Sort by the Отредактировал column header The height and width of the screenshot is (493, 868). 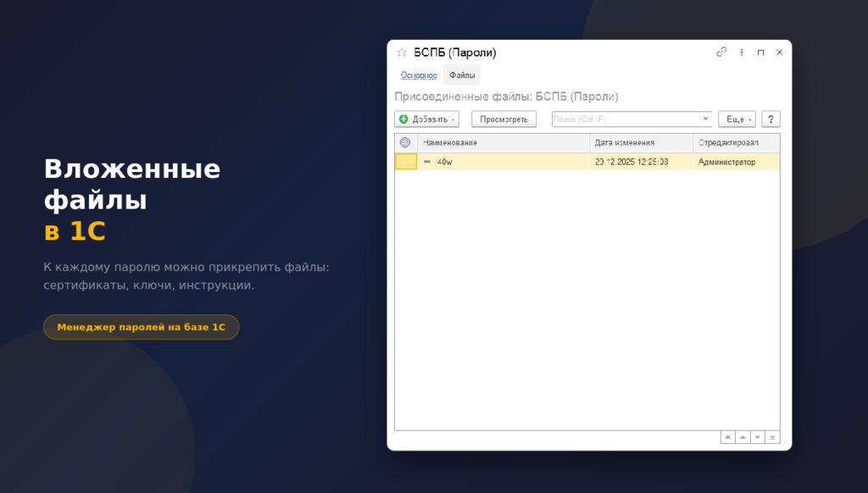tap(737, 143)
